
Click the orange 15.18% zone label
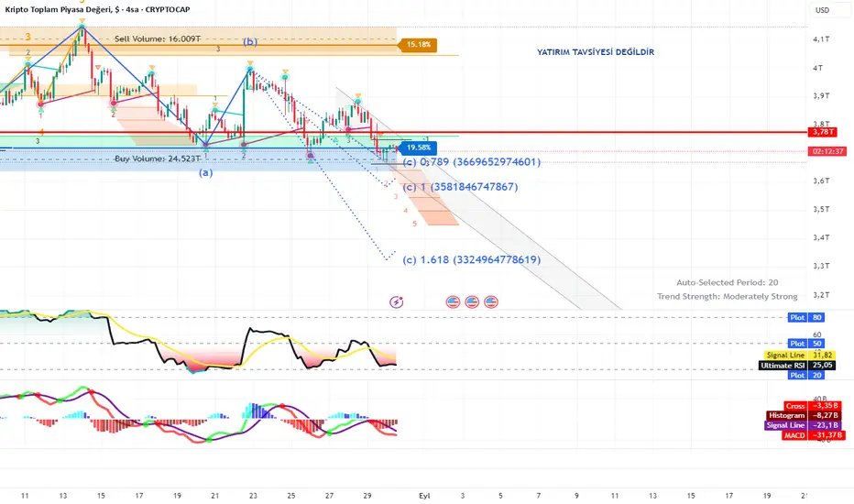(x=418, y=45)
